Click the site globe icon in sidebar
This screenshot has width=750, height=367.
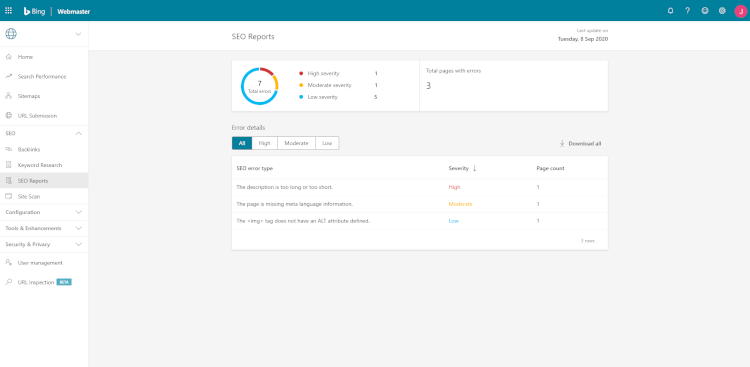point(11,33)
